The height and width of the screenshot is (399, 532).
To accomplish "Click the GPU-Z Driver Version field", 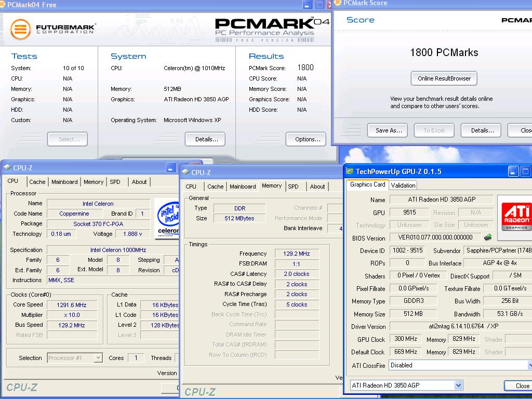I will click(x=461, y=326).
